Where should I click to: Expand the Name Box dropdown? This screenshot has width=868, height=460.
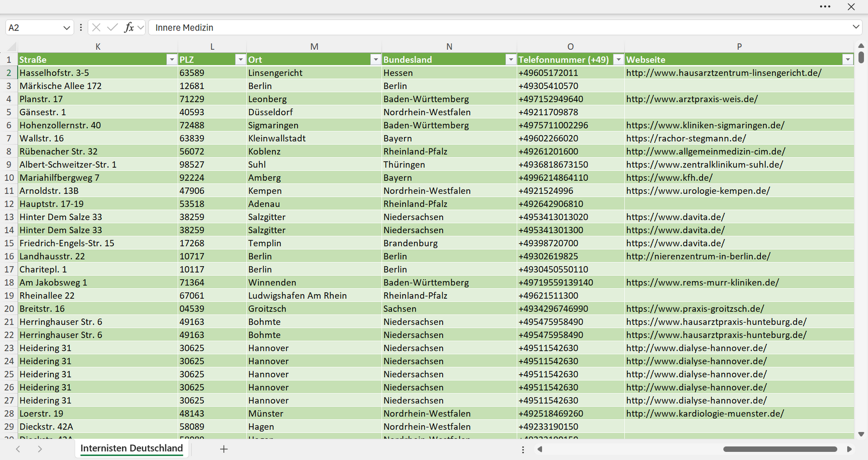(x=67, y=28)
